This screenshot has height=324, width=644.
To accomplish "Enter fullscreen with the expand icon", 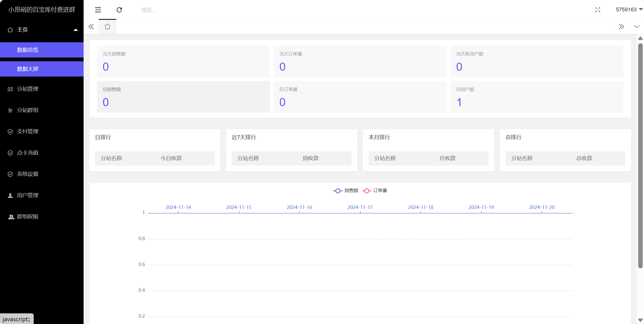I will pyautogui.click(x=598, y=10).
